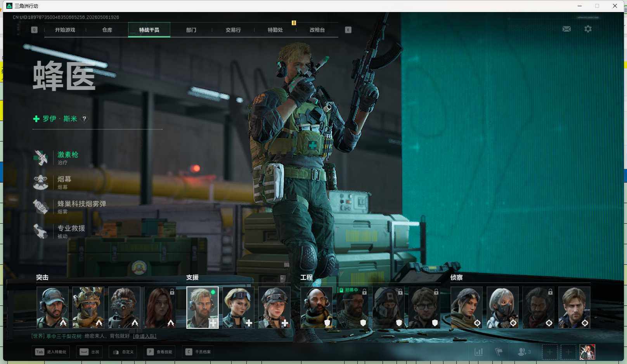Select the engineer operator marked 招募中

pos(352,307)
